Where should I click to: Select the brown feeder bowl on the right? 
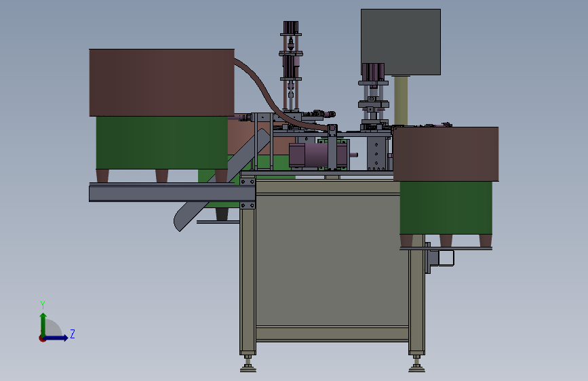click(446, 154)
